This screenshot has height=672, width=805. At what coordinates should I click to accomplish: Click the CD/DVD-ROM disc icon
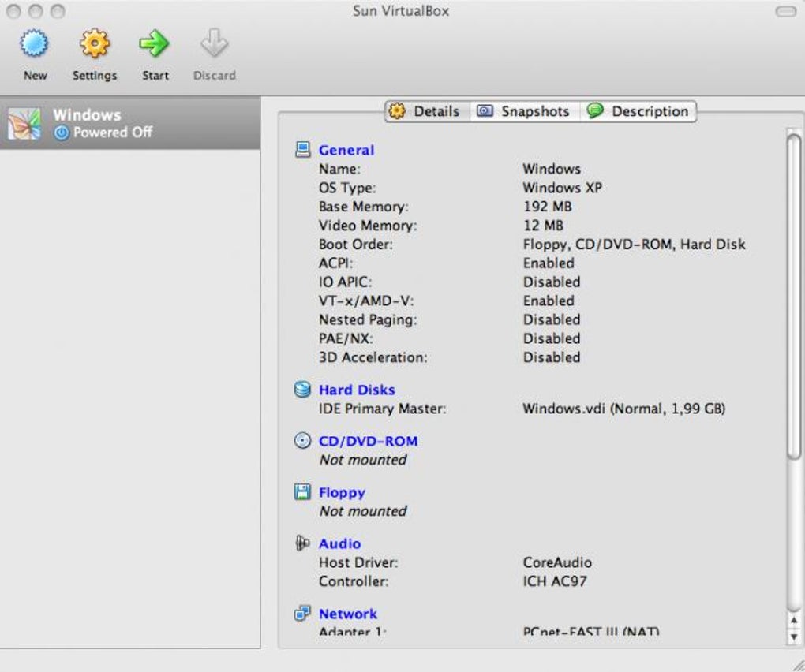coord(302,441)
